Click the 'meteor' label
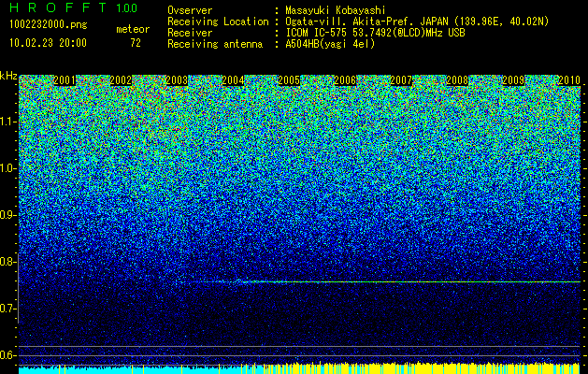The width and height of the screenshot is (588, 374). click(x=133, y=29)
